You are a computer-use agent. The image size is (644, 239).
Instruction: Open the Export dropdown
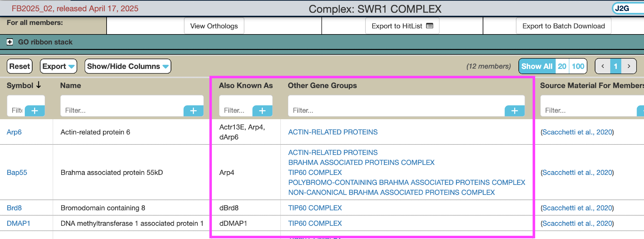[58, 66]
